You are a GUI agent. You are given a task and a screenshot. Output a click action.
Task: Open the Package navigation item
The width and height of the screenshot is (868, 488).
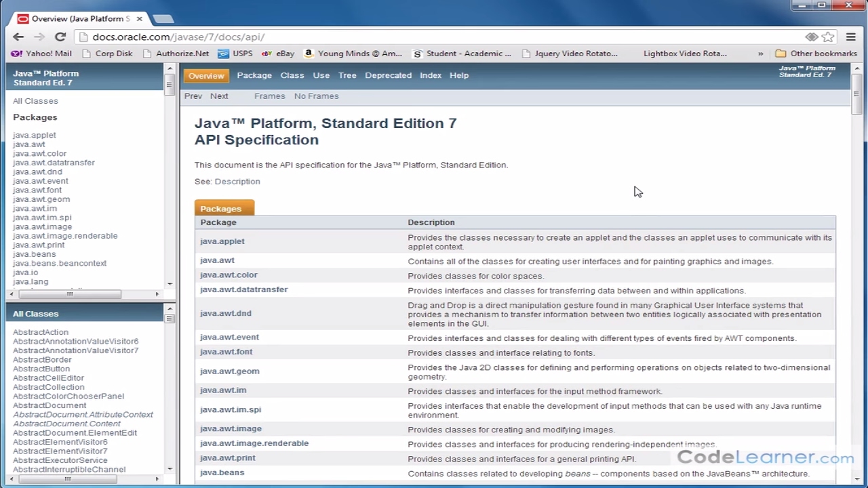click(x=254, y=75)
